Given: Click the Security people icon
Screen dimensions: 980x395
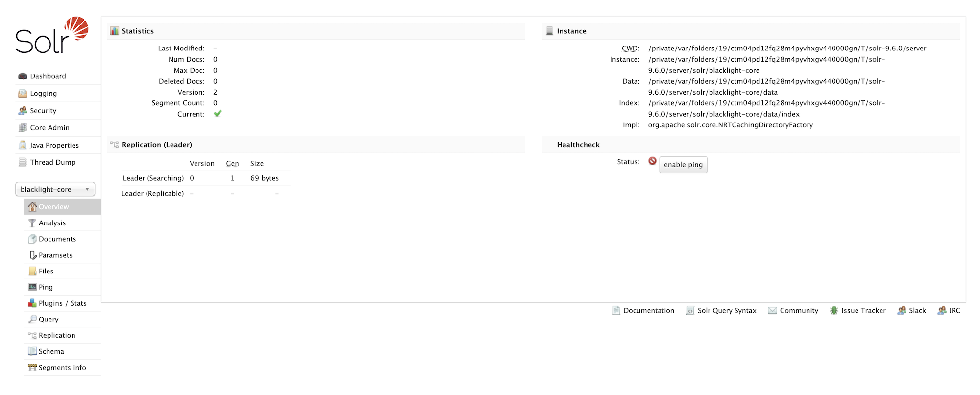Looking at the screenshot, I should (23, 111).
